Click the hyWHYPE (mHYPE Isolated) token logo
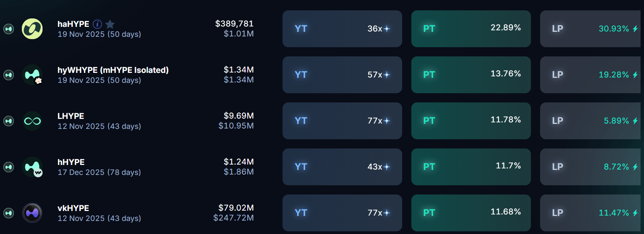Screen dimensions: 644x234 click(x=32, y=75)
